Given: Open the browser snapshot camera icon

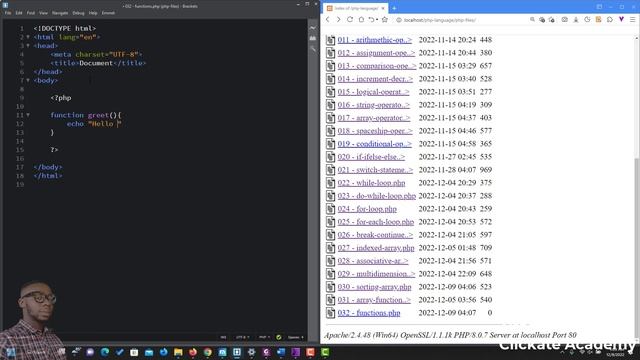Looking at the screenshot, I should (564, 20).
